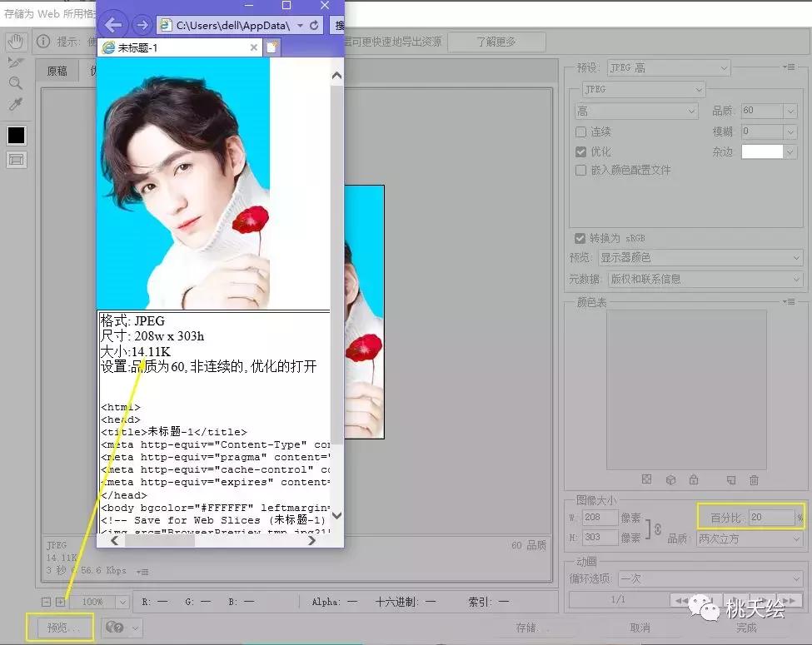This screenshot has width=812, height=645.
Task: Click the 了解更多 link
Action: pos(496,41)
